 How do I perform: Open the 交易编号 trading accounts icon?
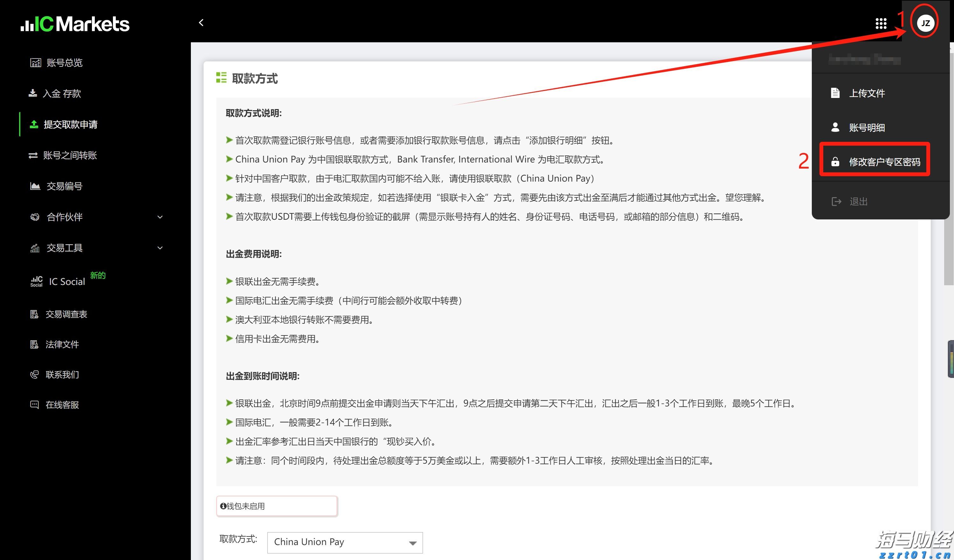35,186
